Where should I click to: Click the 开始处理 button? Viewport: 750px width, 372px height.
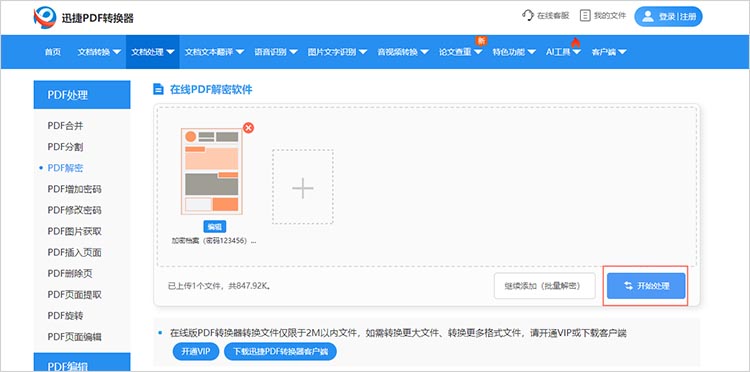pyautogui.click(x=646, y=286)
